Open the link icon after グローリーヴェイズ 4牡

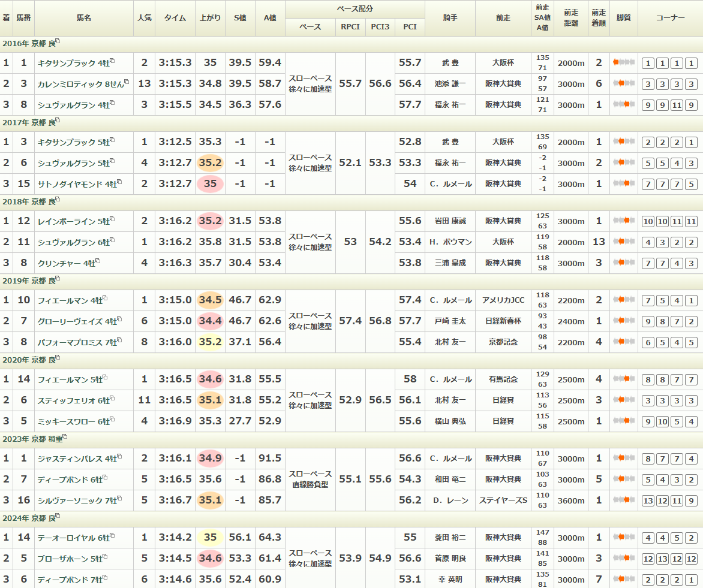[x=119, y=320]
